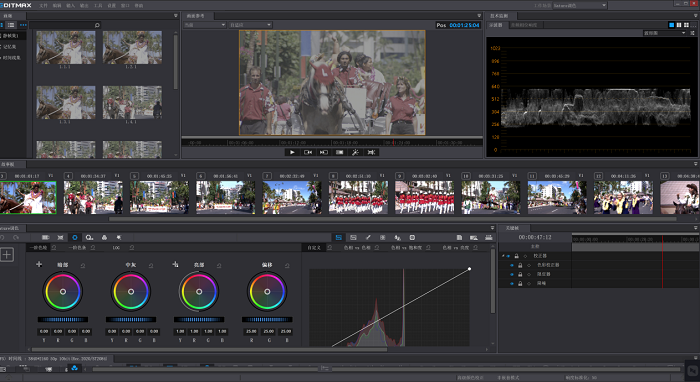Click the magic wand auto-correct icon under preview

[x=355, y=152]
